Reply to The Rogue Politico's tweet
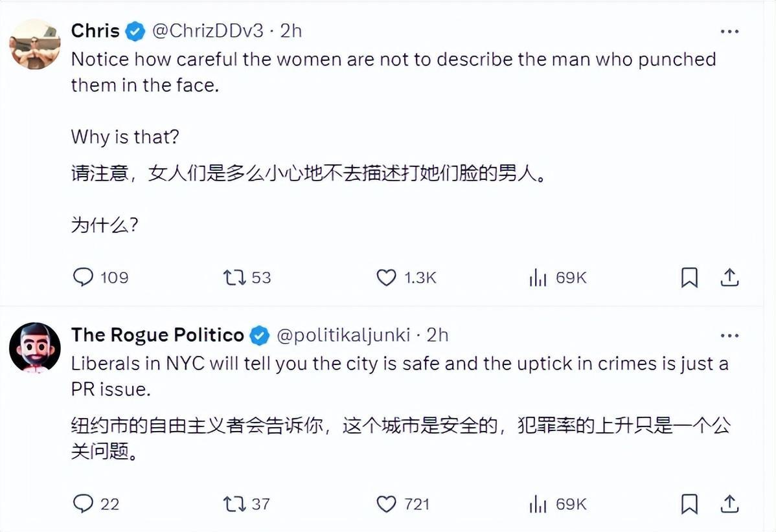Viewport: 776px width, 532px height. click(84, 504)
